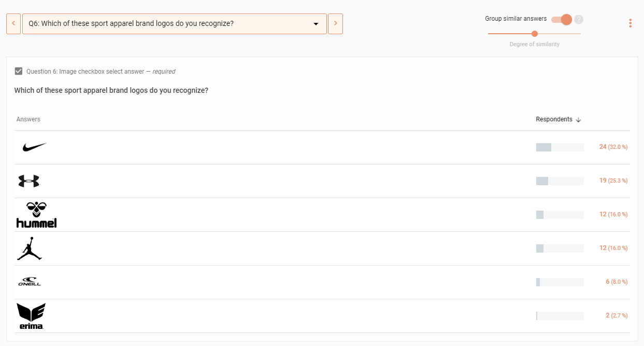Click the Degree of similarity slider handle
This screenshot has height=346, width=644.
[535, 34]
